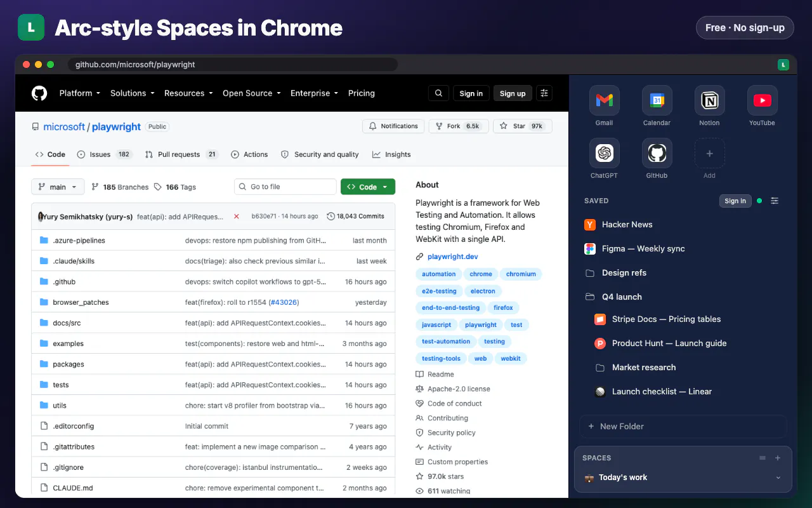812x508 pixels.
Task: Open the Calendar shortcut tile
Action: [657, 100]
